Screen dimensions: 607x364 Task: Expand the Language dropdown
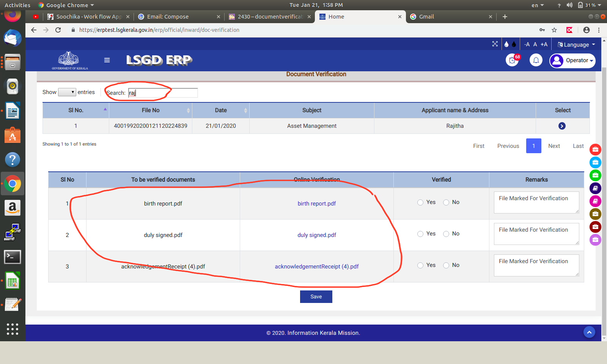[x=576, y=44]
